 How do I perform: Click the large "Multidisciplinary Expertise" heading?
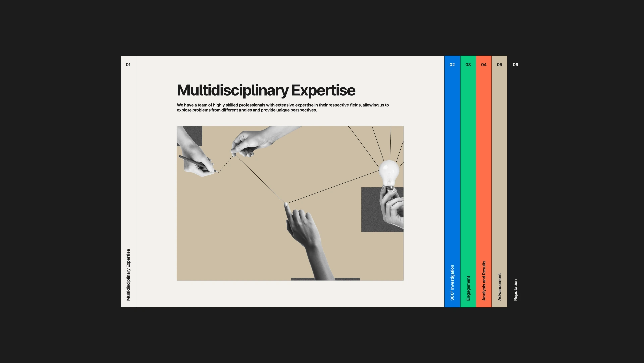point(266,90)
